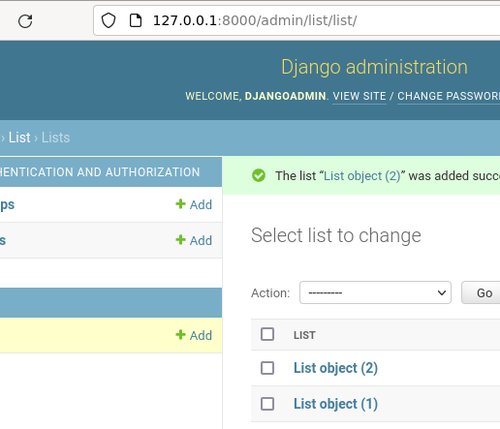Image resolution: width=500 pixels, height=429 pixels.
Task: Go to List breadcrumb link
Action: (x=19, y=138)
